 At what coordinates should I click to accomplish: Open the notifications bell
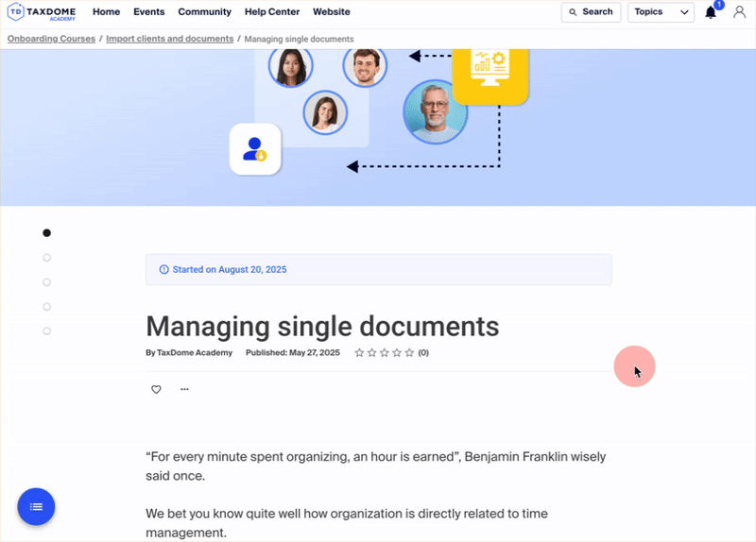711,12
